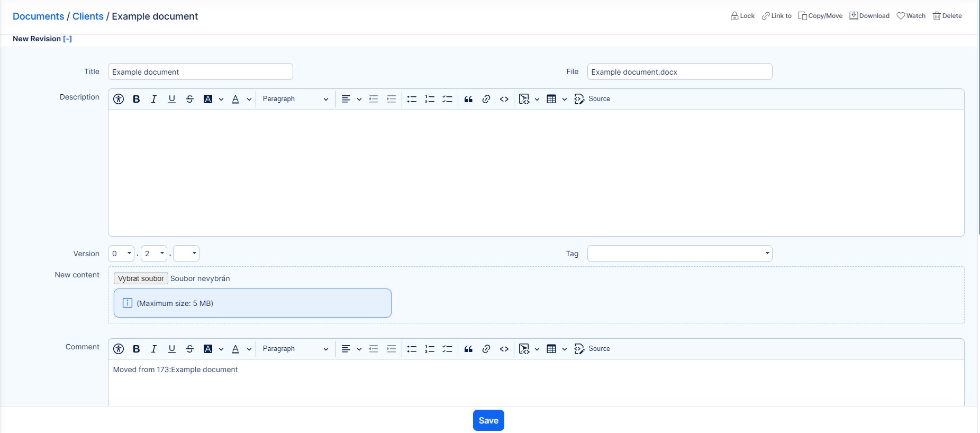Open the Clients breadcrumb link

[88, 16]
